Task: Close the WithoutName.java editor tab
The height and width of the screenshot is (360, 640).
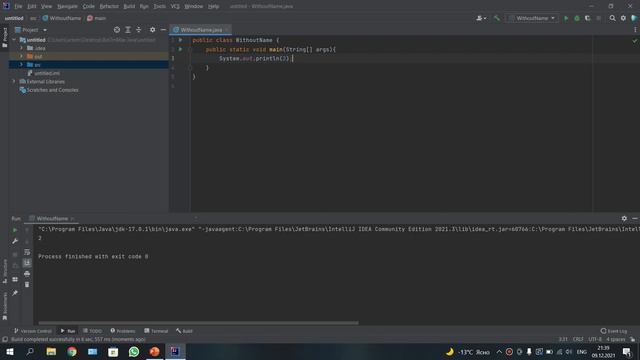Action: click(228, 30)
